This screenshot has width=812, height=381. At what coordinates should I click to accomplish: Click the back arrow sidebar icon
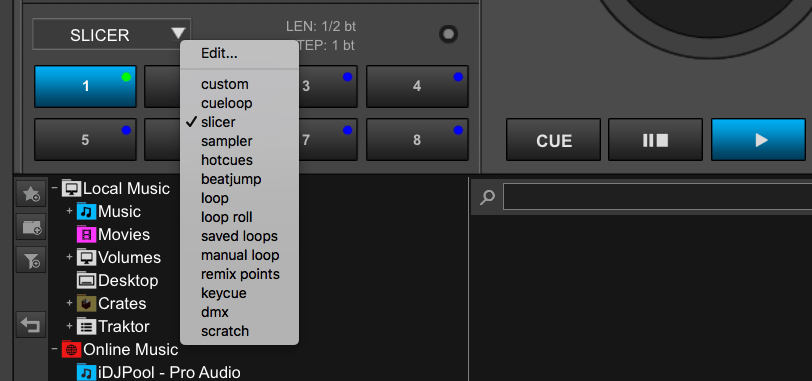point(31,325)
